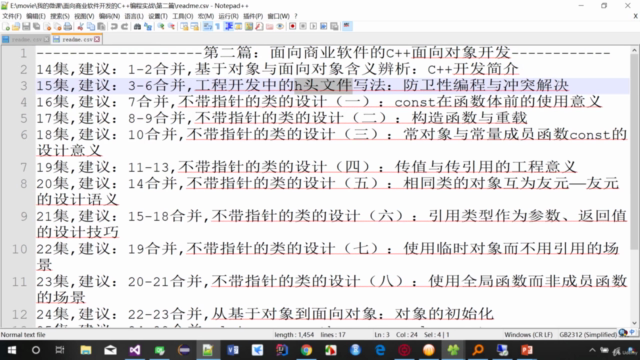This screenshot has height=360, width=640.
Task: Open the 窗口(W) menu
Action: [278, 16]
